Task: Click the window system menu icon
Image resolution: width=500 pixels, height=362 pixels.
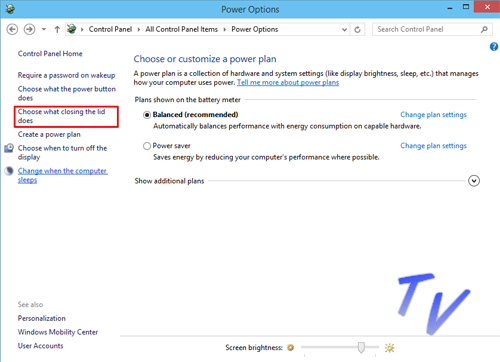Action: click(x=10, y=9)
